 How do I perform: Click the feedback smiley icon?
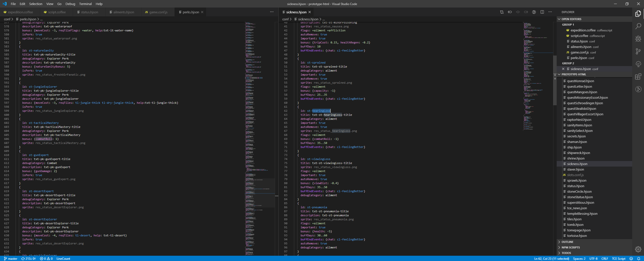pyautogui.click(x=631, y=258)
